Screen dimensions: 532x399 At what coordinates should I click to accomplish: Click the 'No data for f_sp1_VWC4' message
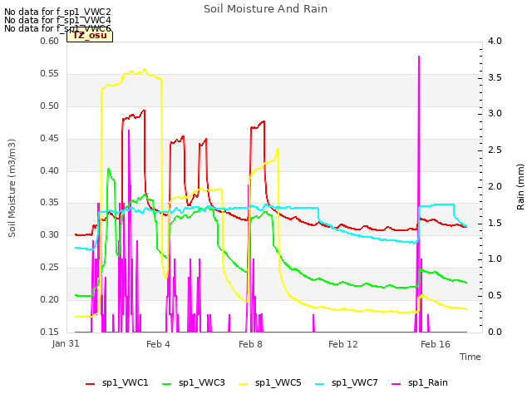pyautogui.click(x=57, y=20)
